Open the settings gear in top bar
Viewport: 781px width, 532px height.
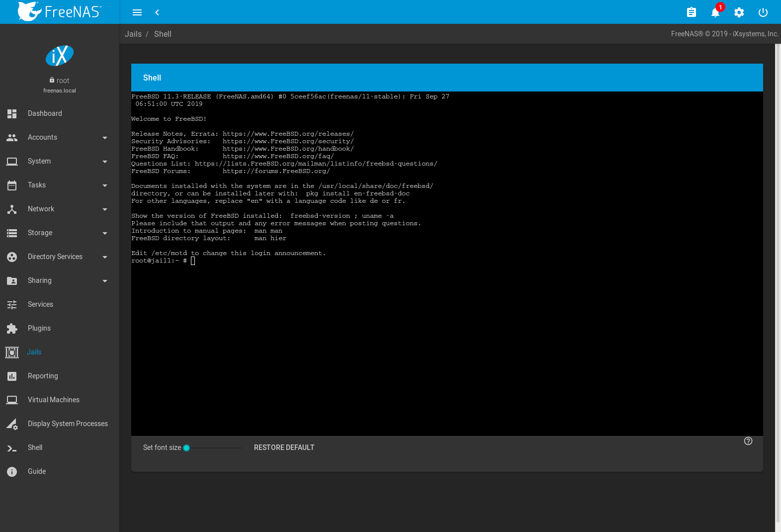pos(739,12)
